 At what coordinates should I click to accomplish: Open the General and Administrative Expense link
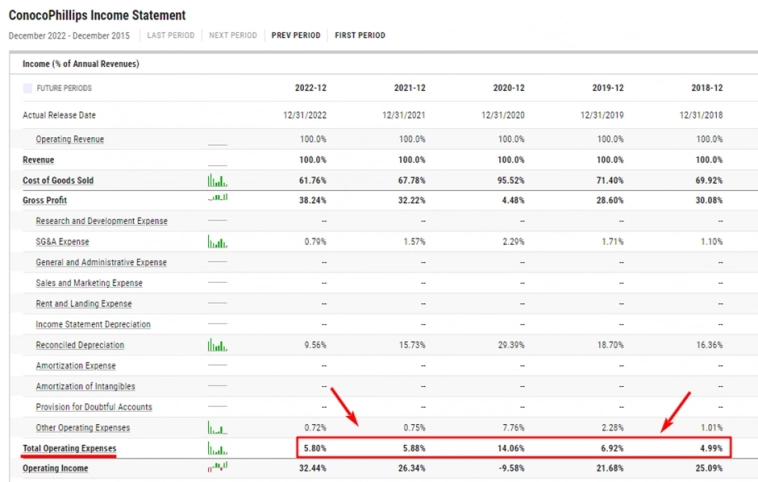[x=101, y=262]
